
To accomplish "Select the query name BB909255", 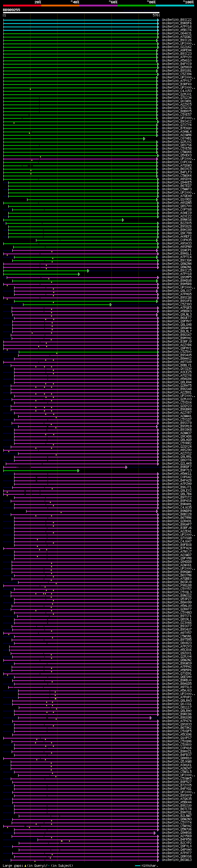I will 11,10.
